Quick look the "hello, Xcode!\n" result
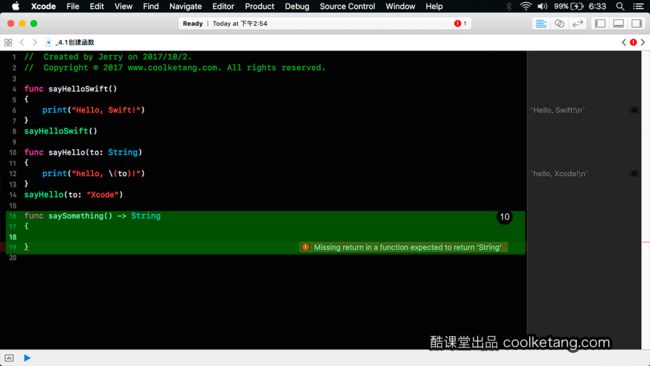The width and height of the screenshot is (650, 366). coord(634,174)
